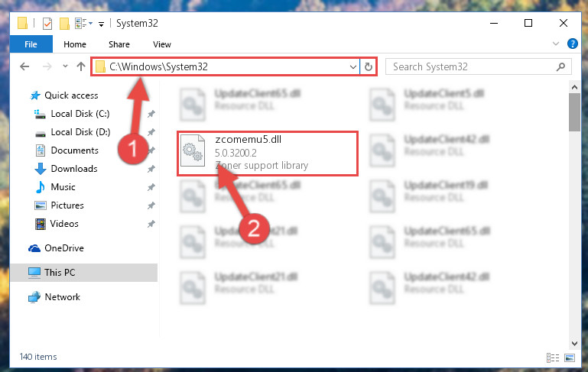Toggle the pin beside Local Disk (C:)
The height and width of the screenshot is (372, 588).
(151, 114)
